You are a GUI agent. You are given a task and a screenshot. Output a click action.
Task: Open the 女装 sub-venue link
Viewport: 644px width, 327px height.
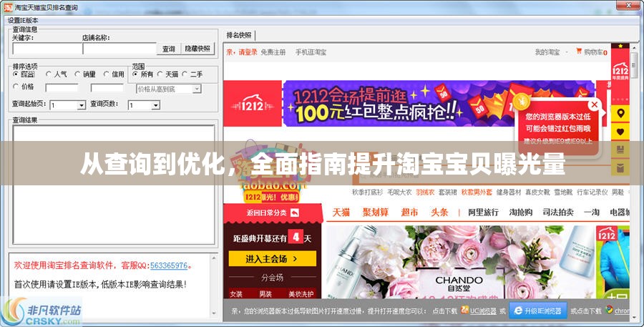point(236,294)
